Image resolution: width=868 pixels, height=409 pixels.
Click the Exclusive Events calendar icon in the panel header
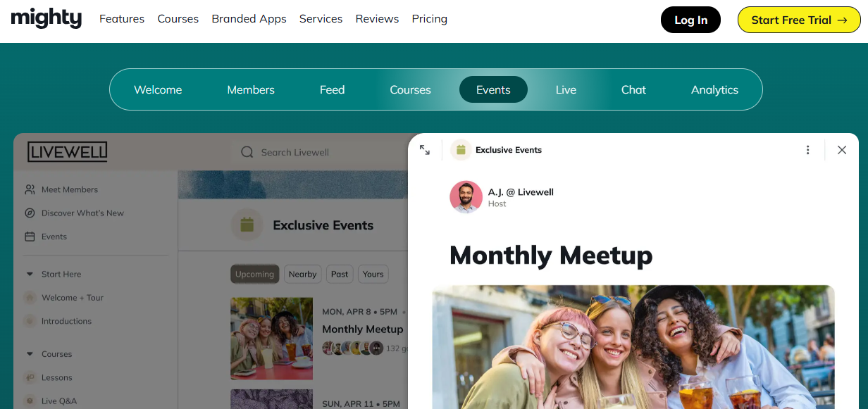click(x=461, y=150)
